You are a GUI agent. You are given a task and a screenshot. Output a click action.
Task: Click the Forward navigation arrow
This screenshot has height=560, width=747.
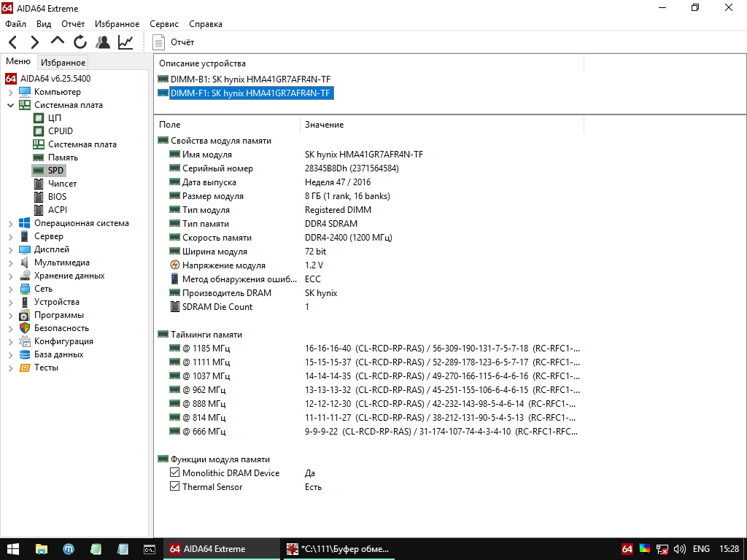(x=35, y=42)
